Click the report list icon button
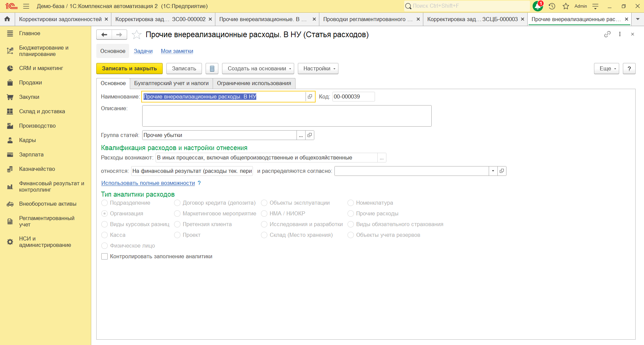The width and height of the screenshot is (644, 345). 212,68
